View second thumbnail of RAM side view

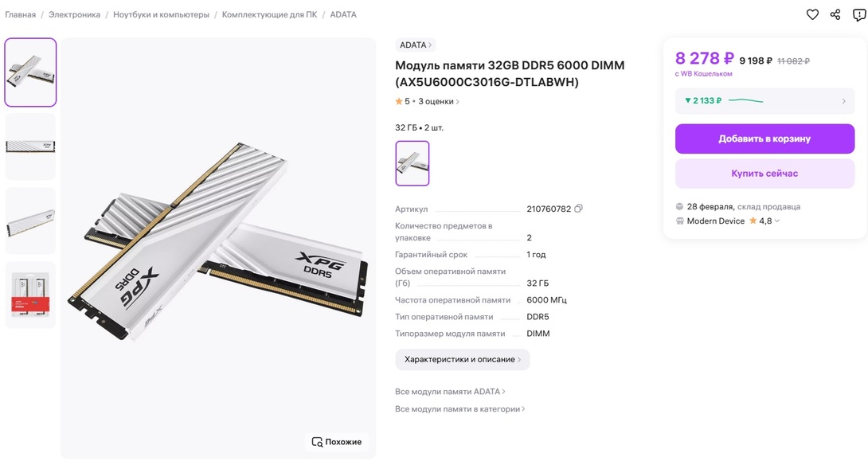30,147
